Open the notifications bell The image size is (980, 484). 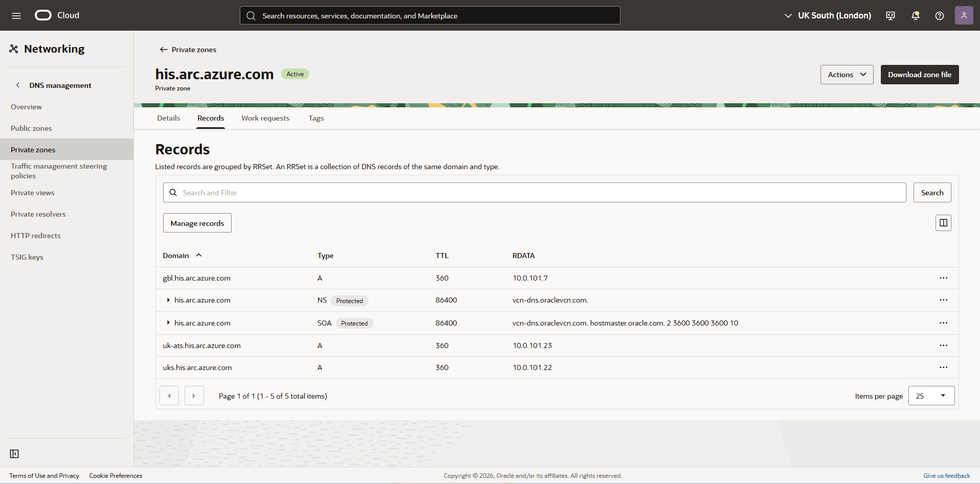coord(915,15)
